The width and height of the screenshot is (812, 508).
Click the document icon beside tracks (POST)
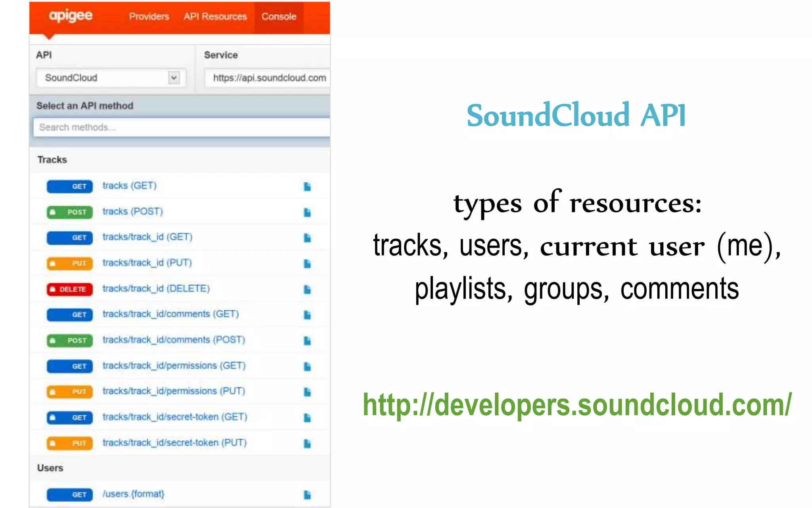(x=307, y=212)
